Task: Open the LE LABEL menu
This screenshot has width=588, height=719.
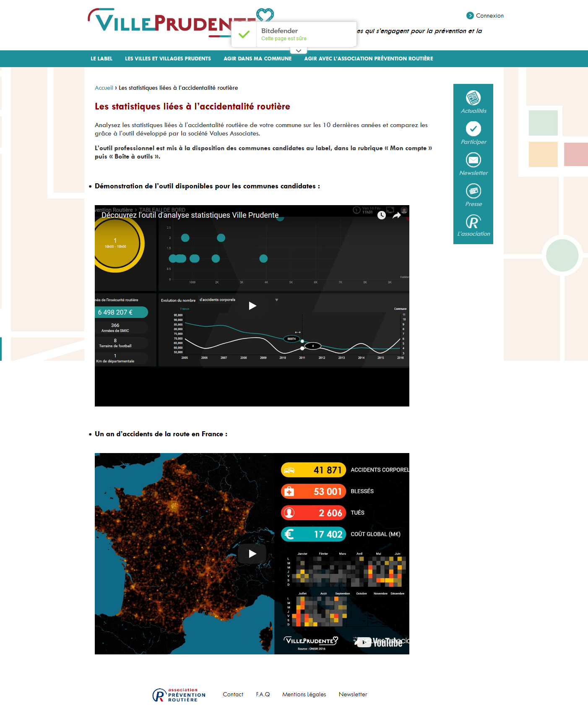Action: click(x=101, y=59)
